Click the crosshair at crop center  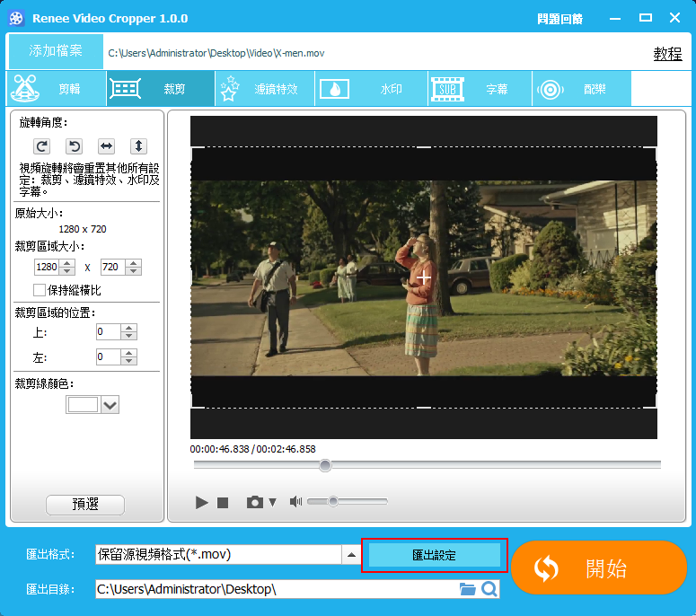(424, 277)
